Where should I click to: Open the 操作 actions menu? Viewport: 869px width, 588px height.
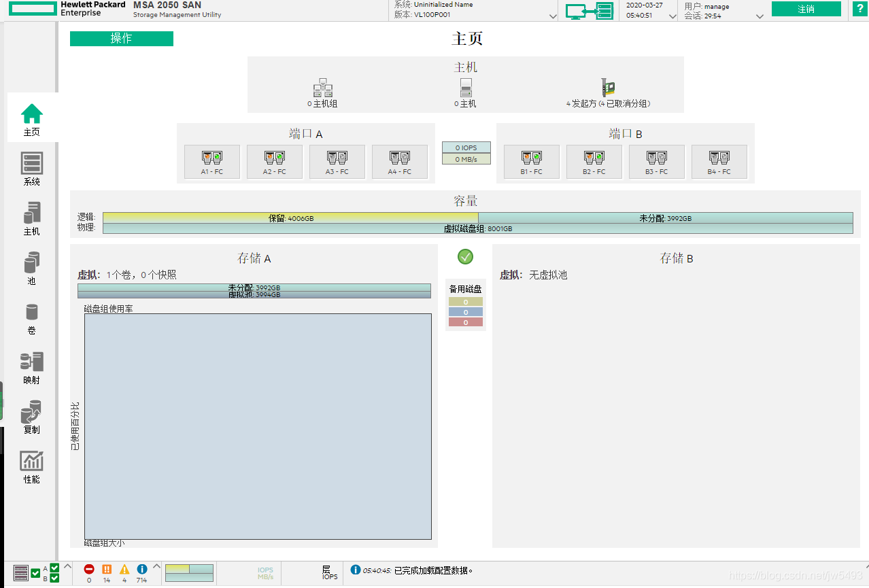(122, 39)
